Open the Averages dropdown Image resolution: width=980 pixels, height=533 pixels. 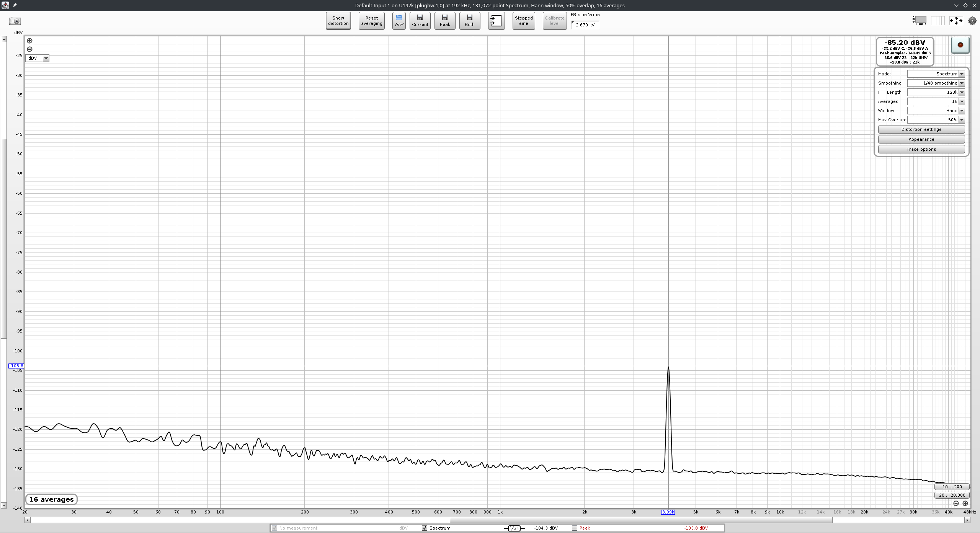coord(936,101)
